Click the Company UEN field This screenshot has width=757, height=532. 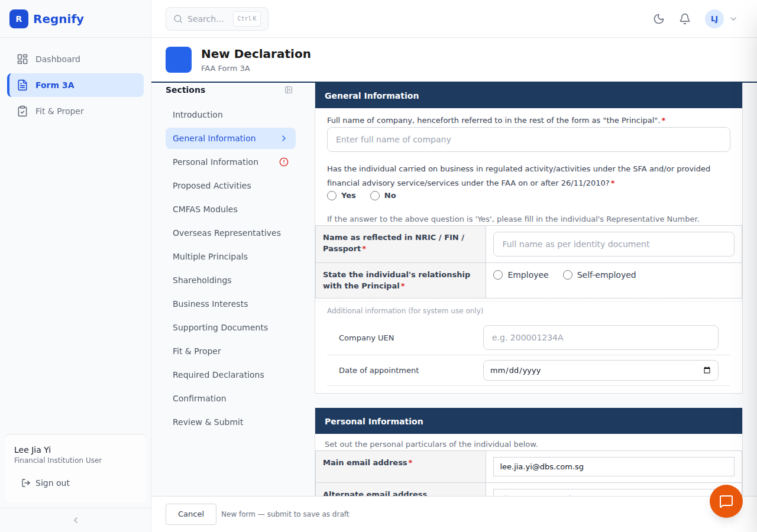601,338
